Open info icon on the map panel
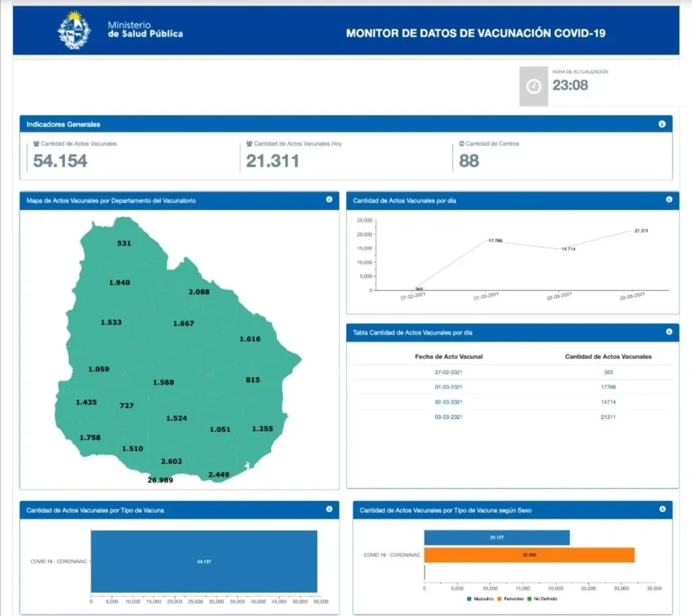Viewport: 692px width, 616px height. (329, 199)
